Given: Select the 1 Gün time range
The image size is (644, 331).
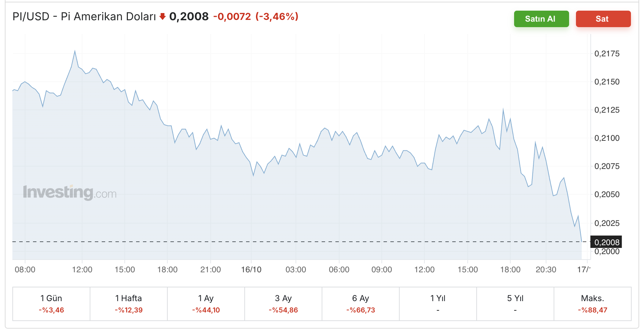Looking at the screenshot, I should pos(51,304).
